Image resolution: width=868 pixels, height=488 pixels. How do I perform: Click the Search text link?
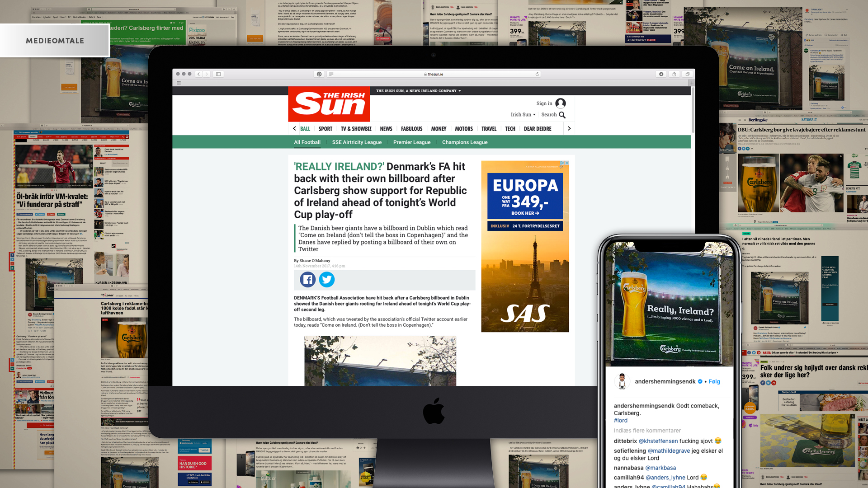pos(549,115)
